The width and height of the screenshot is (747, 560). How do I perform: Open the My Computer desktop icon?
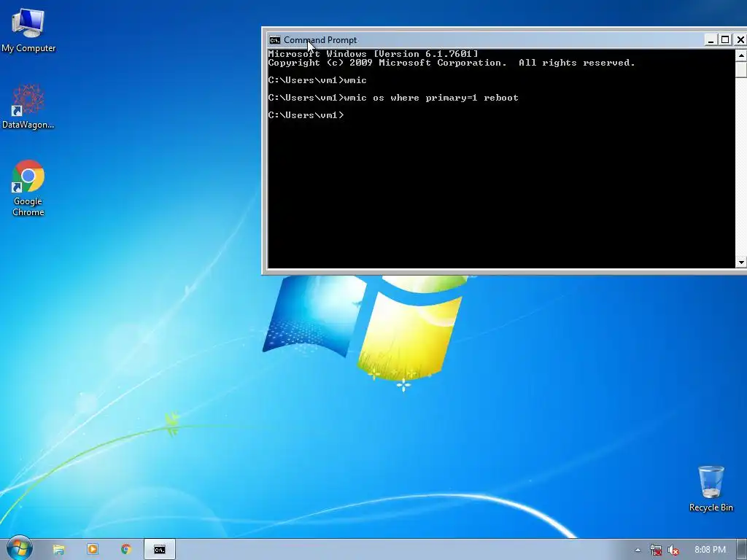click(28, 29)
